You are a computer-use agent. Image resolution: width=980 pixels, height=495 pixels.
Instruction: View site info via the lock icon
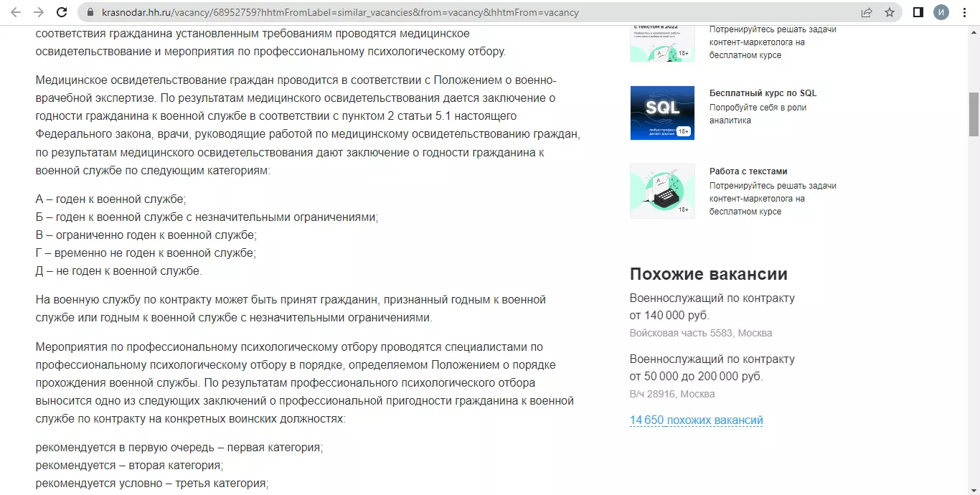(90, 12)
